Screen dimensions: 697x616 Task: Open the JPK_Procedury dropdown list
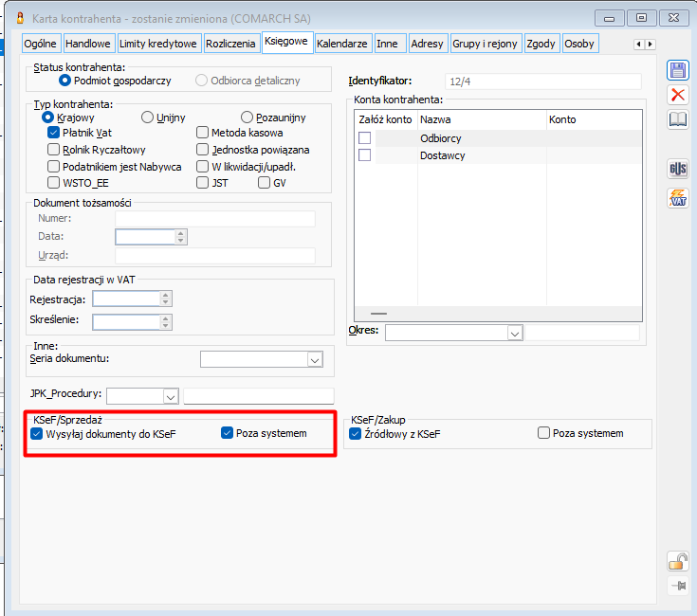pyautogui.click(x=171, y=396)
